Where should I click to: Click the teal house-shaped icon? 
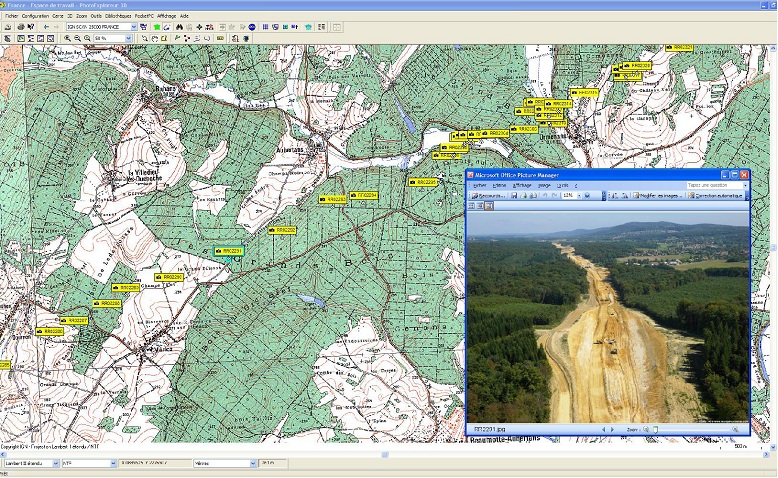click(308, 27)
